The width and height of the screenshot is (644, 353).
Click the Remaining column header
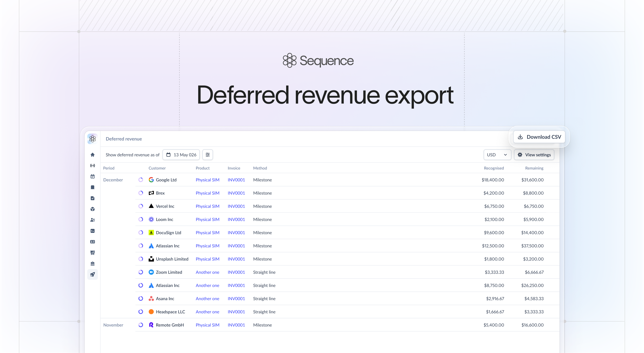[534, 168]
